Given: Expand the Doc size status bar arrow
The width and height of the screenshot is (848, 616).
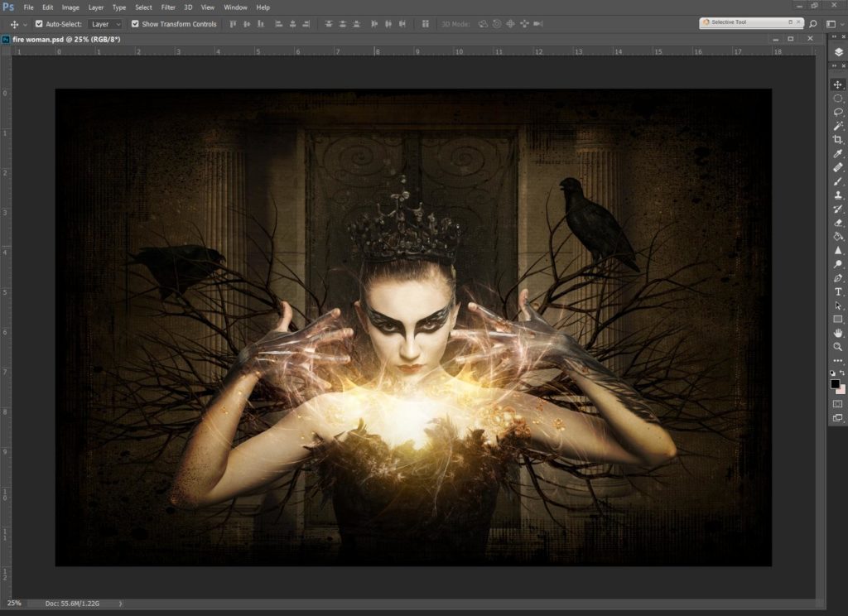Looking at the screenshot, I should 123,604.
